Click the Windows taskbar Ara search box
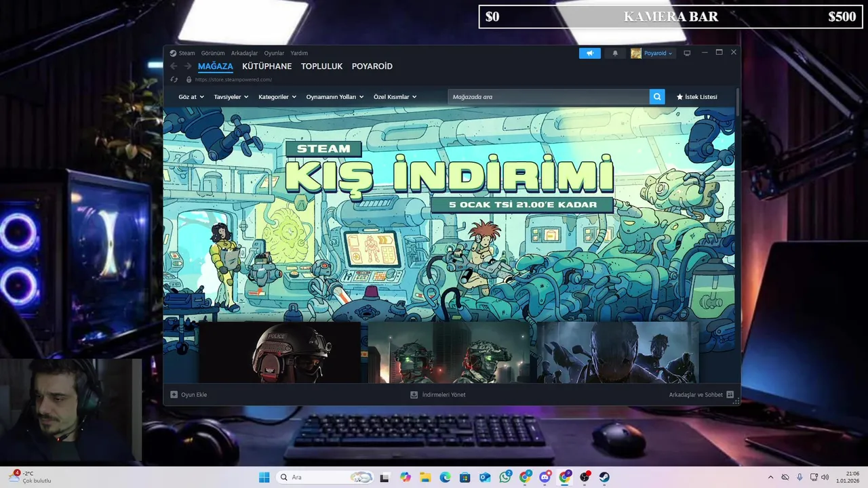This screenshot has height=488, width=868. (325, 477)
